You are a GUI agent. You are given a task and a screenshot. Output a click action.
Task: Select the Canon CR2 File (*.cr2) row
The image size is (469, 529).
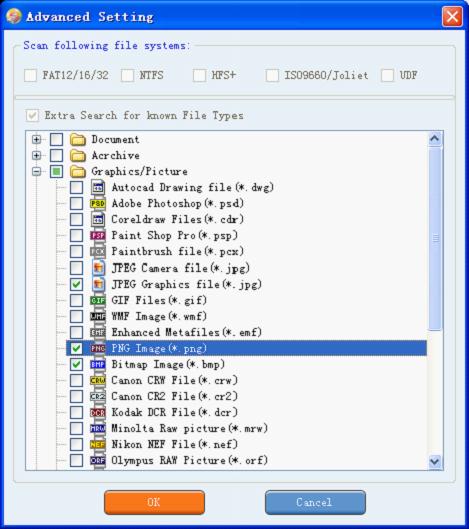click(175, 396)
